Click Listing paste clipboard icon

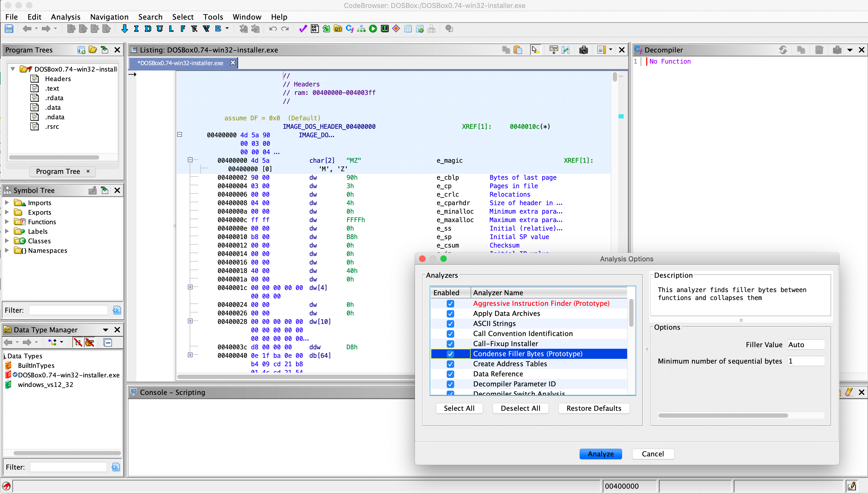click(518, 50)
